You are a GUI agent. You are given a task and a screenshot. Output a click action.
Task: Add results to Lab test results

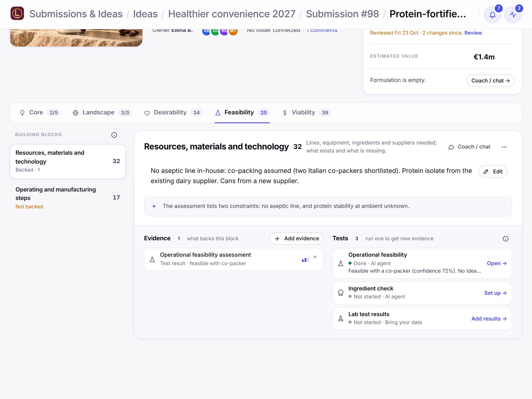tap(489, 319)
